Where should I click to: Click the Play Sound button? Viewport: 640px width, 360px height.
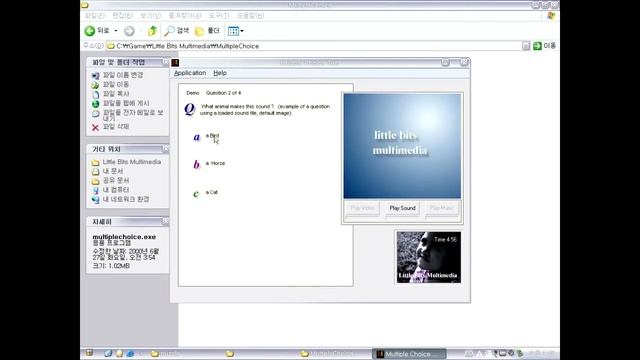pos(402,208)
